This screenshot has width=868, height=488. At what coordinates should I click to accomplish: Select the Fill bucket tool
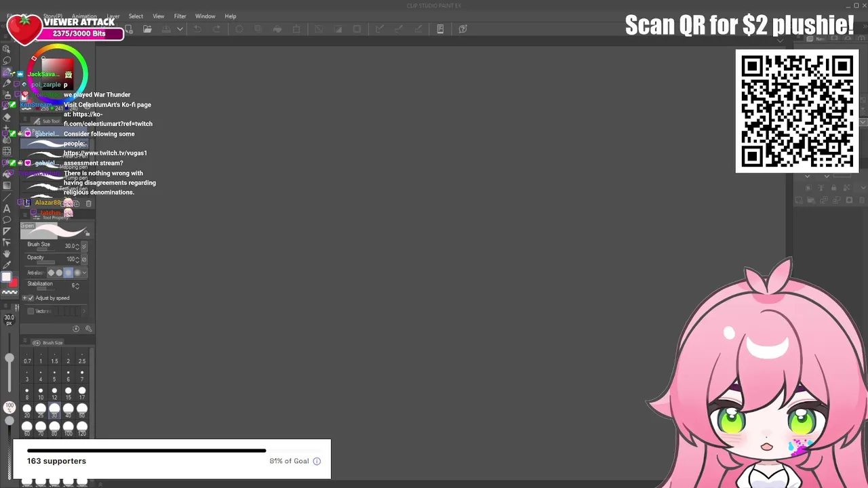7,174
